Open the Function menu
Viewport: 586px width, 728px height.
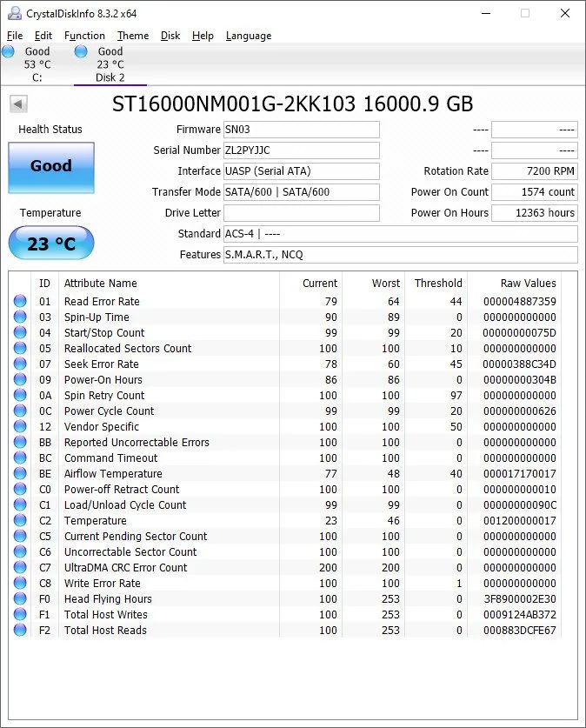coord(84,36)
